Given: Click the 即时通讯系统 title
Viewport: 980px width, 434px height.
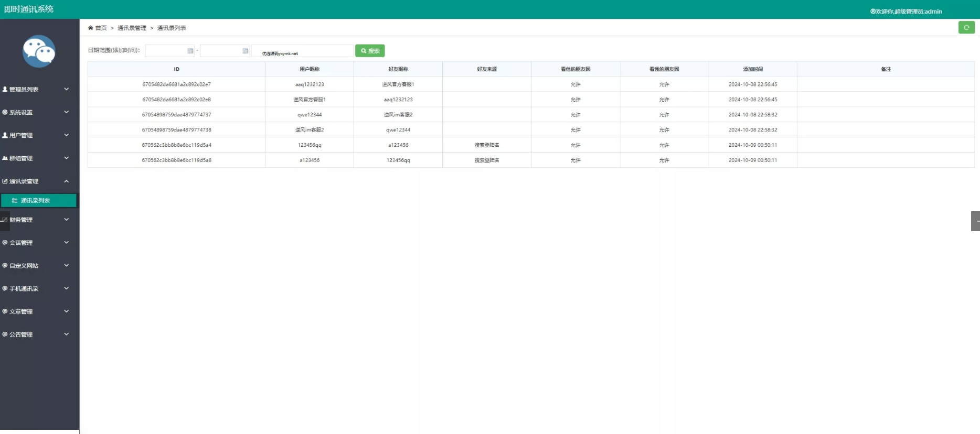Looking at the screenshot, I should [x=29, y=9].
